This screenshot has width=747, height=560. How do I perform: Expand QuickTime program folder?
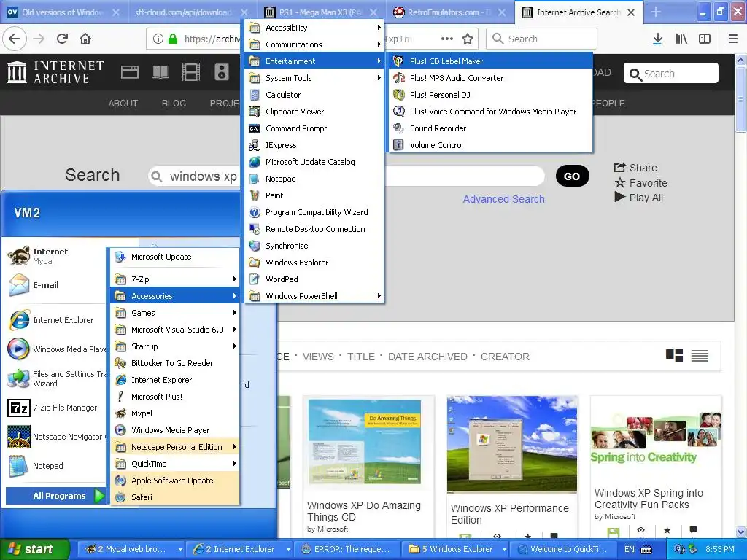175,463
